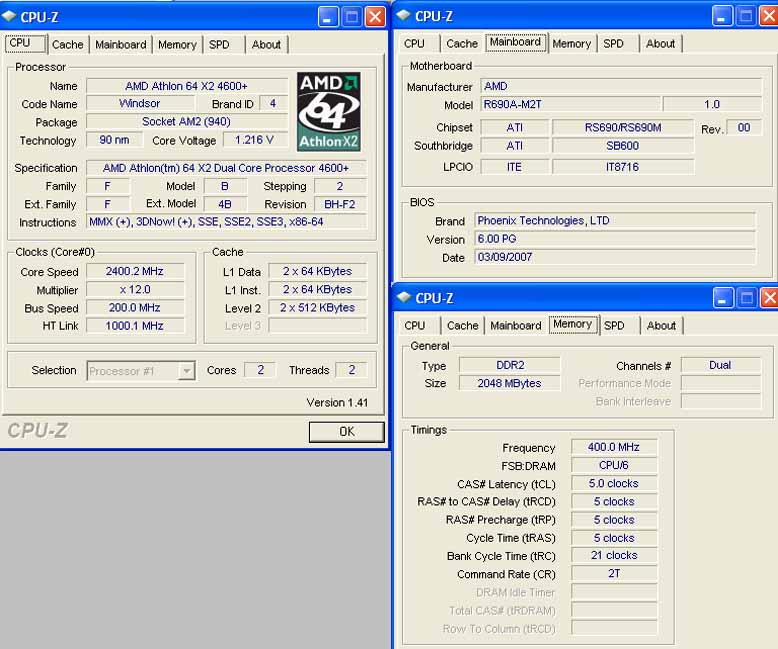This screenshot has height=649, width=778.
Task: Open CPU tab in Memory window
Action: click(x=415, y=325)
